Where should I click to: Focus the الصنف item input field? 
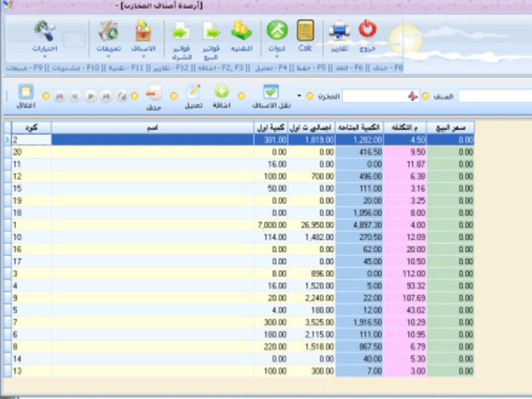495,96
